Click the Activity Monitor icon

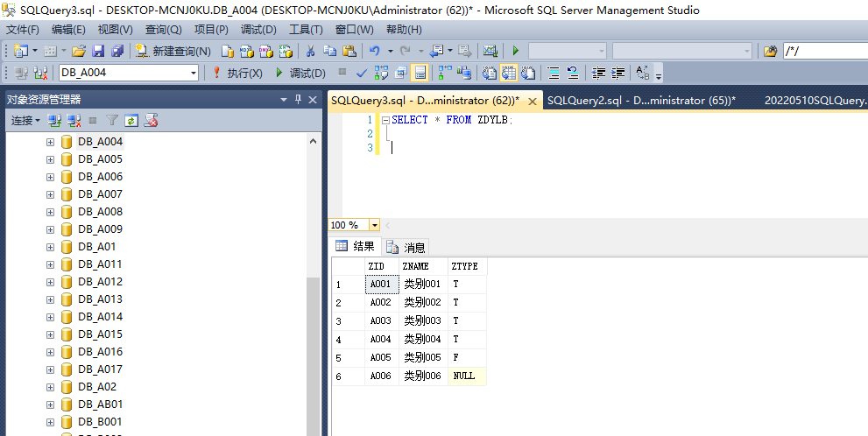pyautogui.click(x=490, y=51)
